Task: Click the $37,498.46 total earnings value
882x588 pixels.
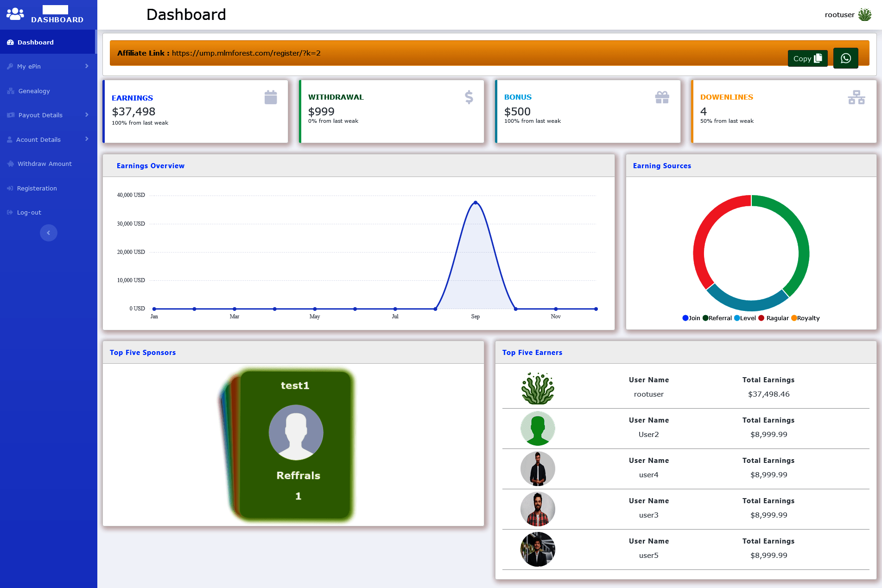Action: pos(768,394)
